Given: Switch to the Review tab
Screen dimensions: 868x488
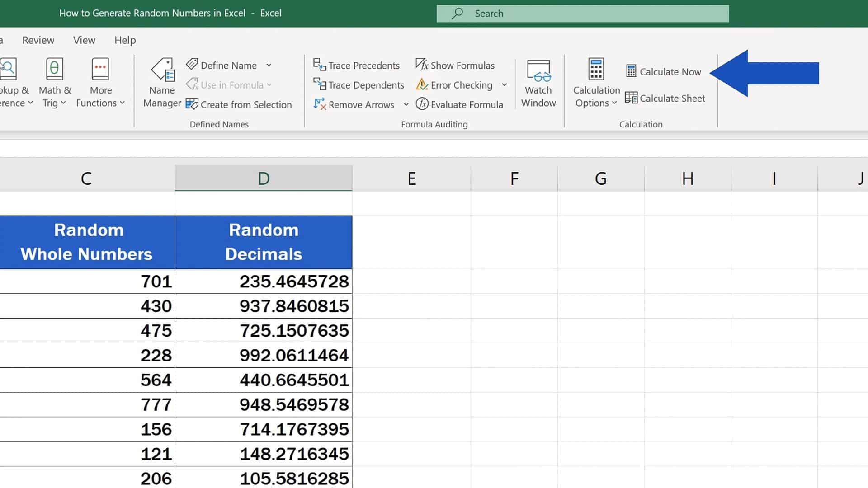Looking at the screenshot, I should tap(38, 40).
